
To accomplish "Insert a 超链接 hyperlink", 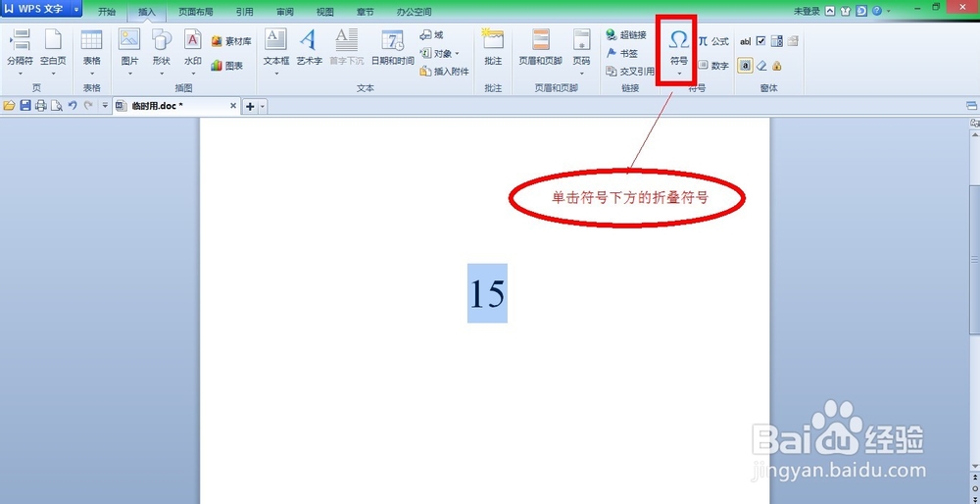I will (626, 35).
